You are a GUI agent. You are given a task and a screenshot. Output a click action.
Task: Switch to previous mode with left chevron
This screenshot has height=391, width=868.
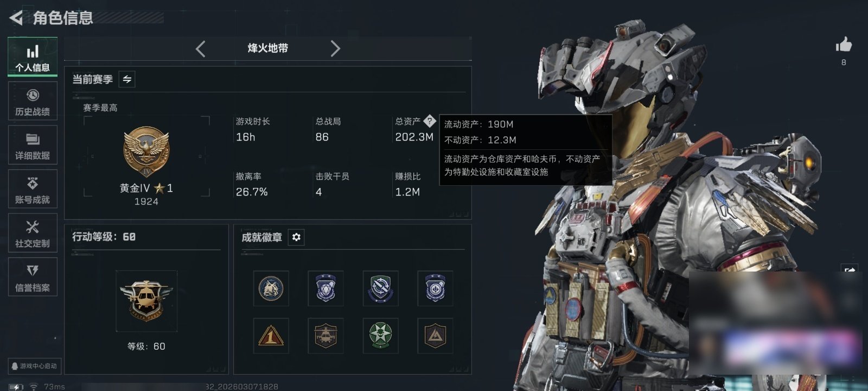tap(200, 49)
